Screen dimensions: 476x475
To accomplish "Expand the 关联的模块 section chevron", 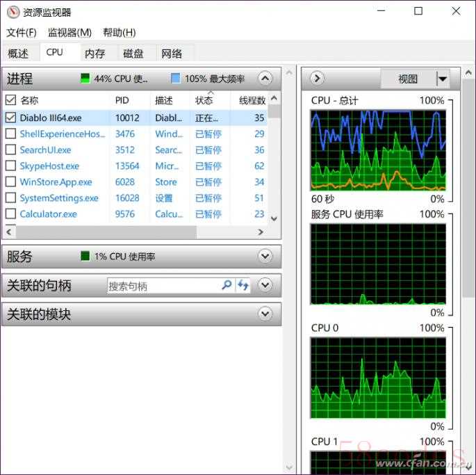I will tap(265, 314).
